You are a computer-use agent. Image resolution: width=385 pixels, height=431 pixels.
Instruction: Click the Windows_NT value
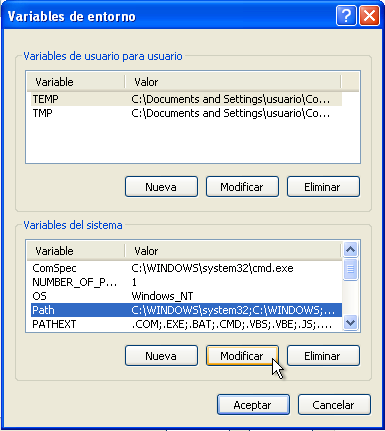(162, 296)
